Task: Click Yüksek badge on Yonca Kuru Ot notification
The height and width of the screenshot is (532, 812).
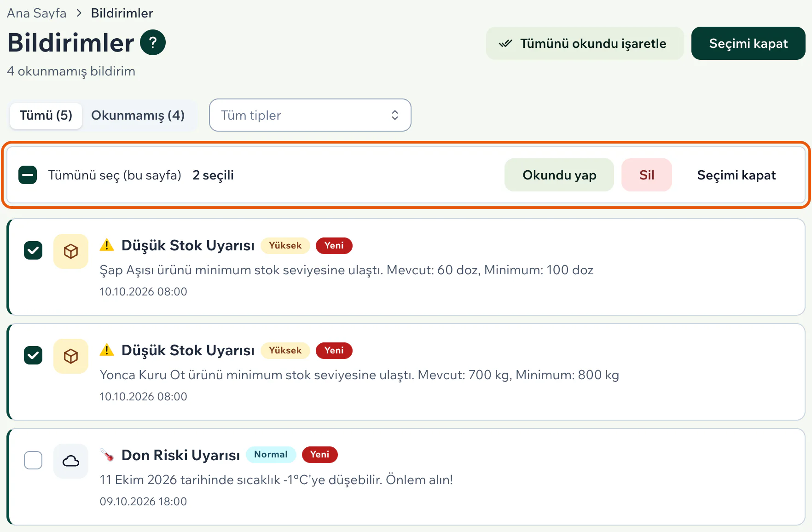Action: point(285,350)
